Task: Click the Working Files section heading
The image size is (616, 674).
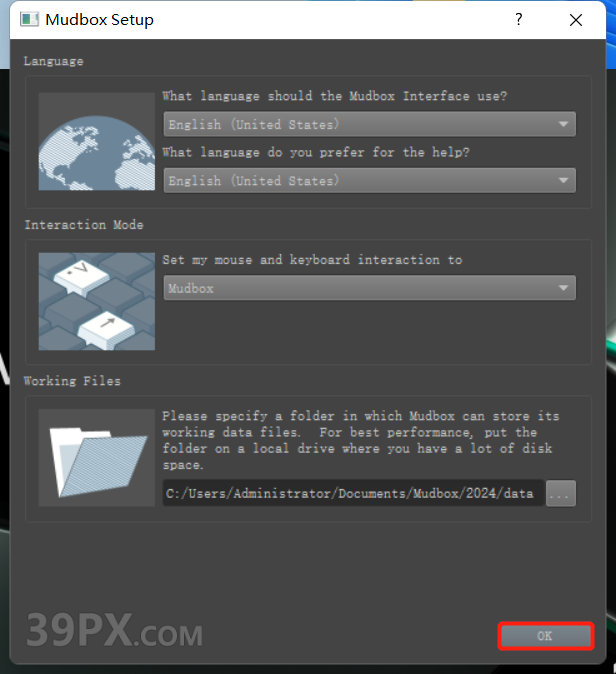Action: tap(72, 381)
